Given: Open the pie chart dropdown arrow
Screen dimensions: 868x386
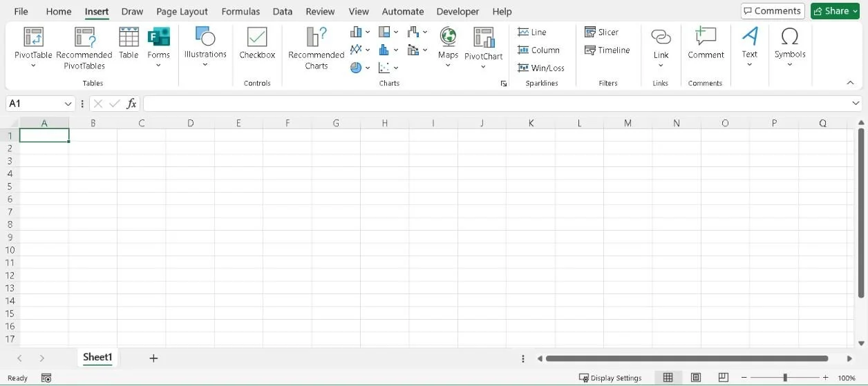Looking at the screenshot, I should click(x=368, y=68).
